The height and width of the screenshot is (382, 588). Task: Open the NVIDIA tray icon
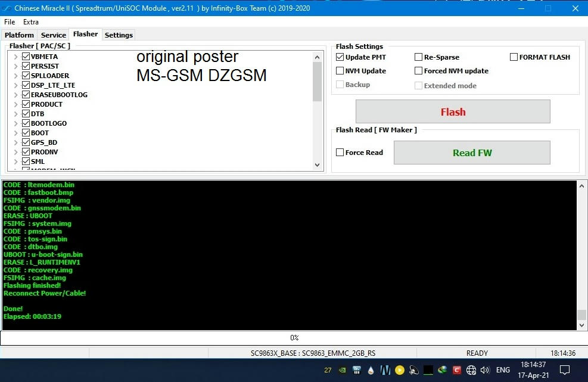click(343, 370)
